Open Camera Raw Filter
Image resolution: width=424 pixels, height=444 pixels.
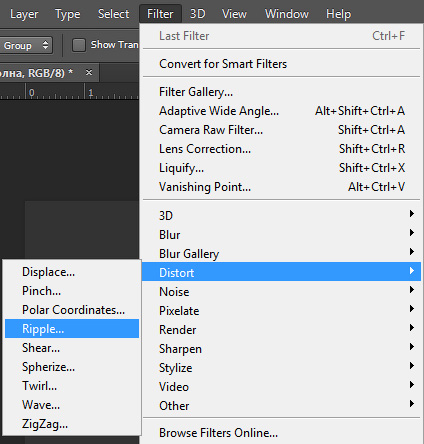point(281,130)
